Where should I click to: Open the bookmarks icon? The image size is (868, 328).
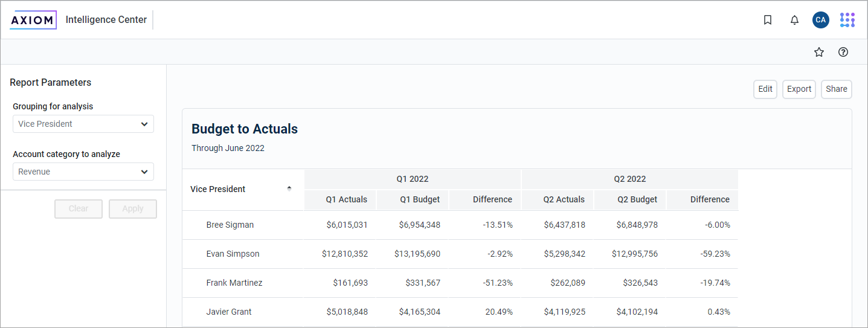(x=768, y=20)
